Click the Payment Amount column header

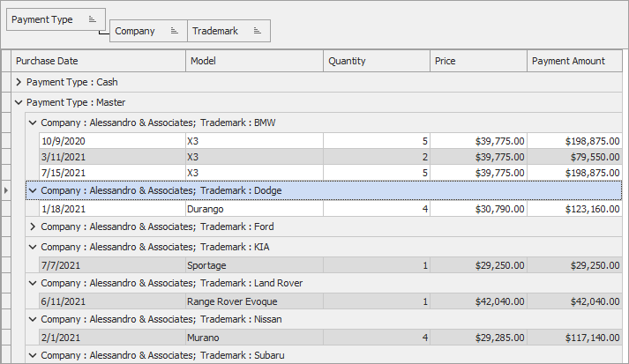pos(573,61)
